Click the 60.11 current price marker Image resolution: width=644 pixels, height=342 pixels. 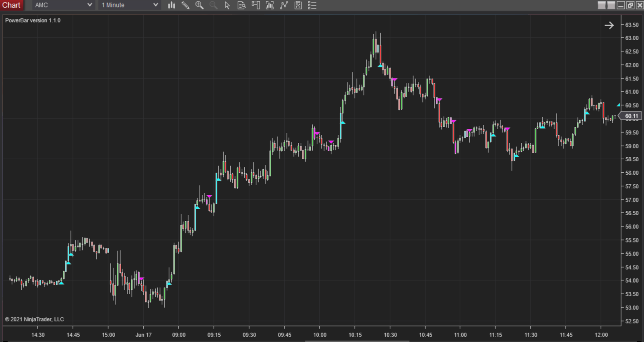coord(631,116)
